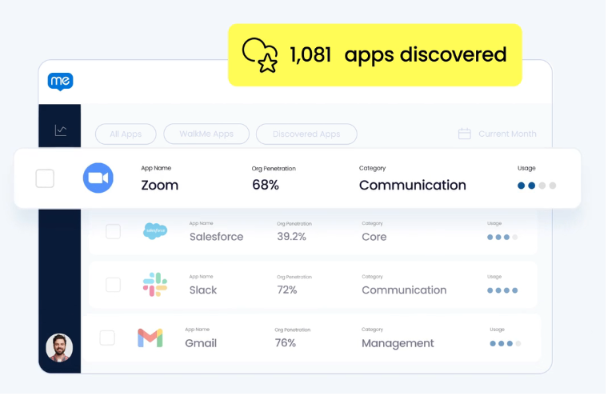This screenshot has height=394, width=606.
Task: Click the cloud star icon in banner
Action: click(x=260, y=55)
